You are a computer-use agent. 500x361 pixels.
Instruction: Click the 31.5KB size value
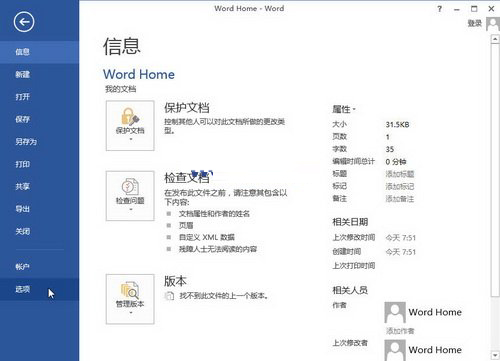[x=397, y=125]
